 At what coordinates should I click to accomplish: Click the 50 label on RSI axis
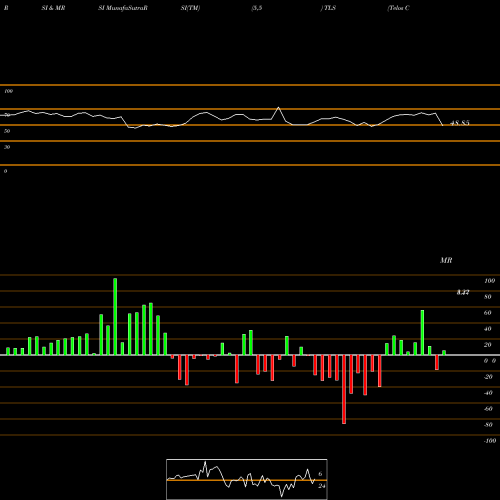tap(7, 131)
